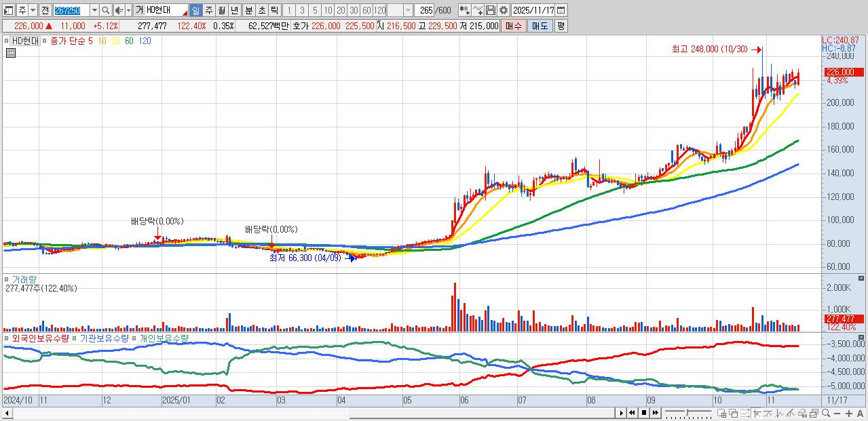Click the line-with-x chart tool icon
Image resolution: width=868 pixels, height=421 pixels.
tap(478, 10)
